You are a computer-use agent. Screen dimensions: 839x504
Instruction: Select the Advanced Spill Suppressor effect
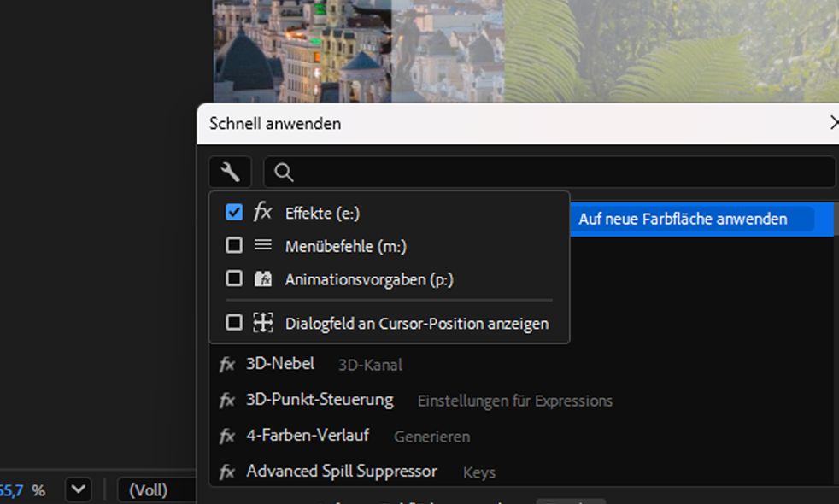click(x=341, y=472)
